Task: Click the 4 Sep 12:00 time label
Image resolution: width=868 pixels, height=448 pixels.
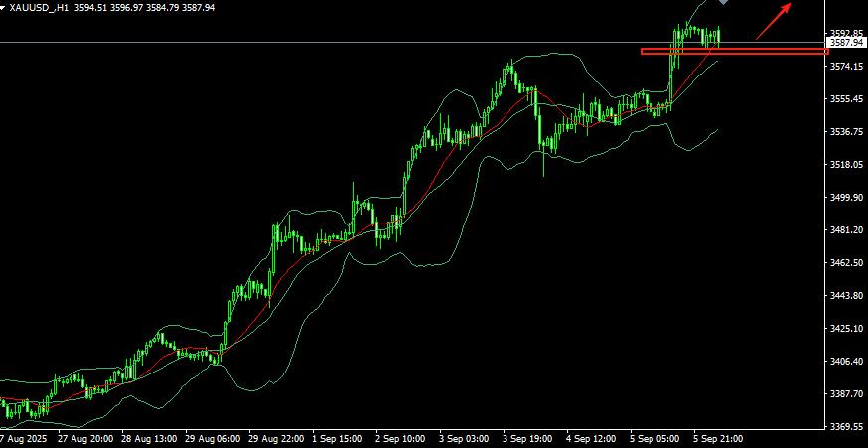Action: (590, 438)
